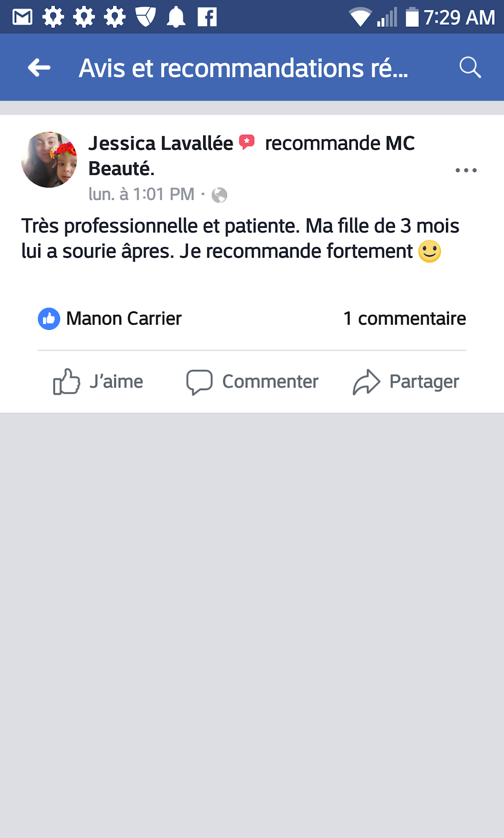Tap the Gmail notification icon in status bar
504x838 pixels.
pos(23,17)
